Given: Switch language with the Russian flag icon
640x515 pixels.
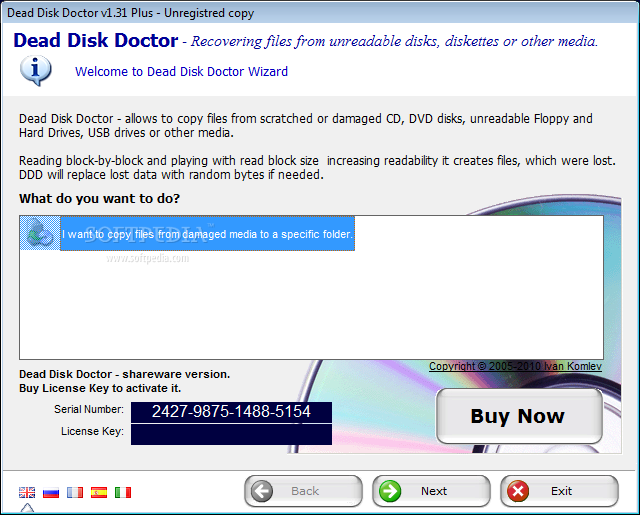Looking at the screenshot, I should (51, 492).
